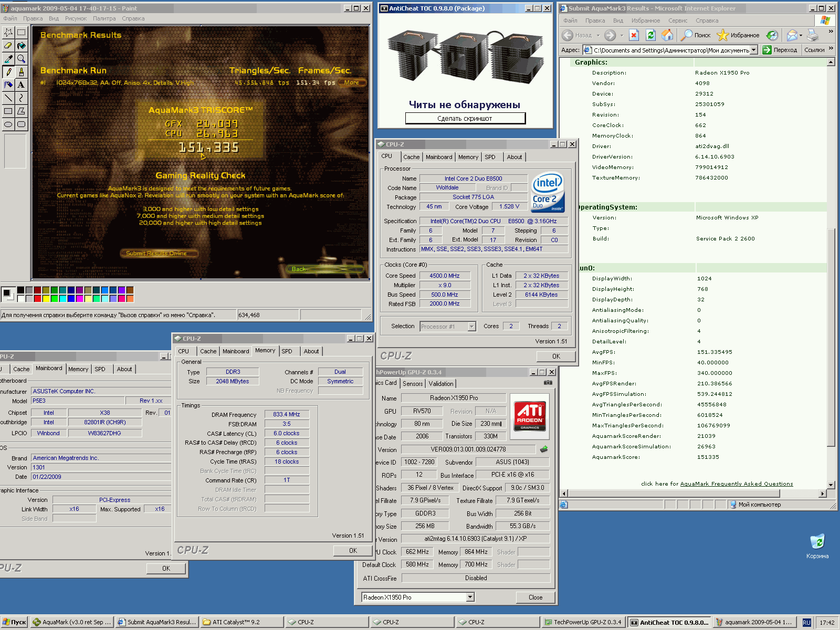Open the IE address bar dropdown

tap(754, 50)
